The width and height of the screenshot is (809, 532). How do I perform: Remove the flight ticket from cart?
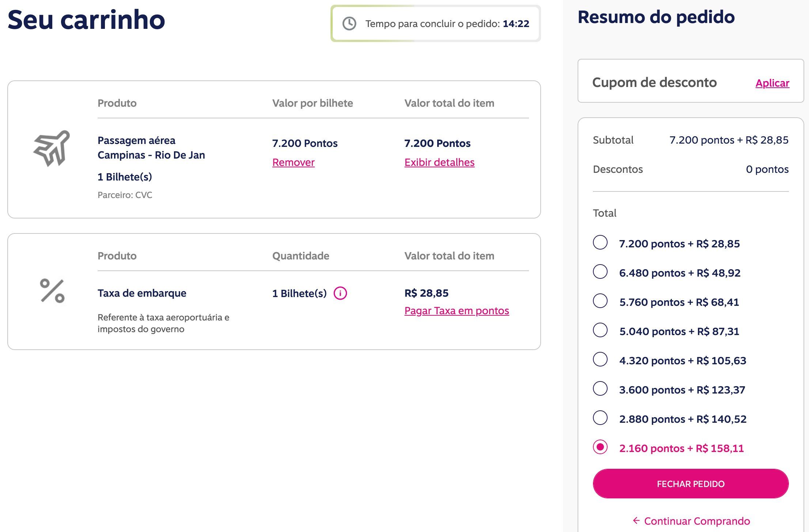pyautogui.click(x=293, y=162)
